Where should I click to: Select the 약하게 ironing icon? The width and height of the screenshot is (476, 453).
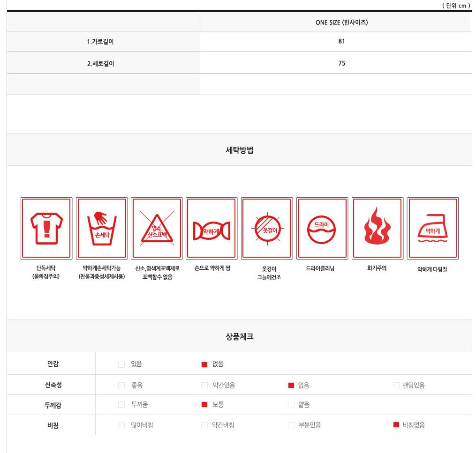(432, 228)
